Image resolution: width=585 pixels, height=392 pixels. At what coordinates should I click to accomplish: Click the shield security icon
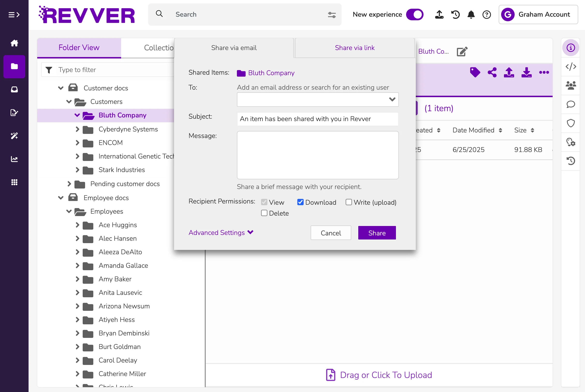click(x=571, y=123)
